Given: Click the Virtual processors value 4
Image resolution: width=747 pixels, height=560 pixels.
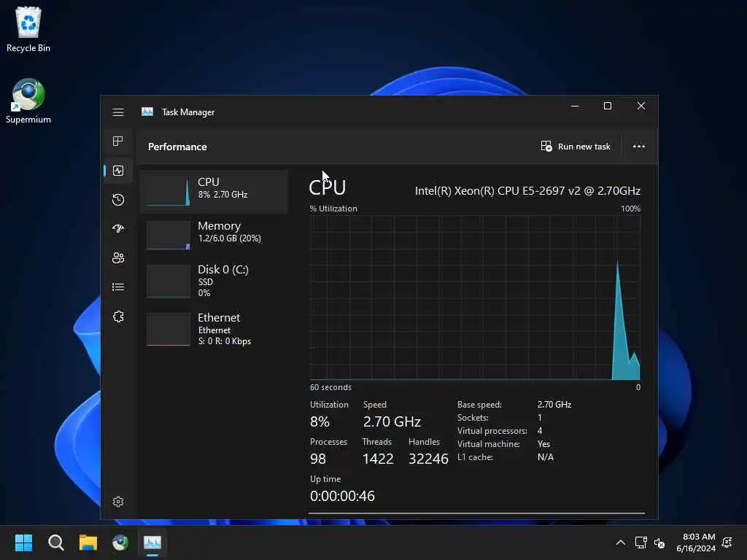Looking at the screenshot, I should click(540, 430).
